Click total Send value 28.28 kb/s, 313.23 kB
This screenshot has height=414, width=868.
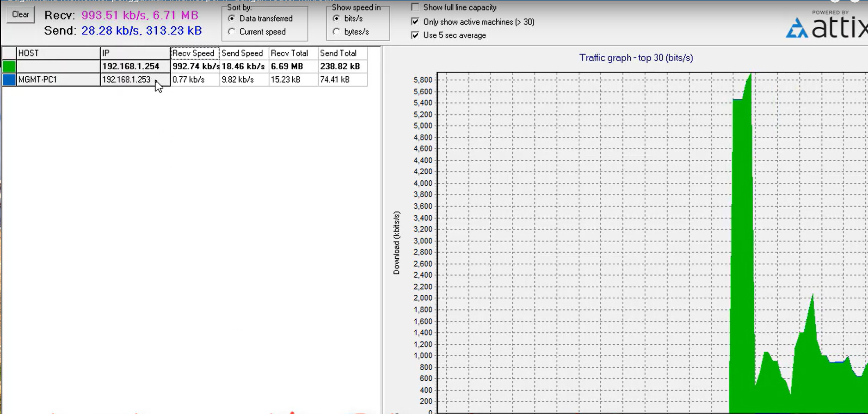click(142, 30)
